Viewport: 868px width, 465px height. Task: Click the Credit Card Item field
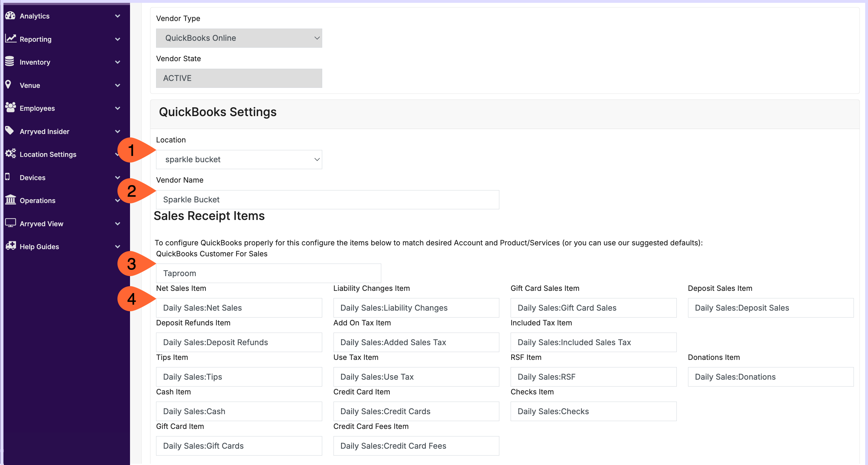click(416, 411)
